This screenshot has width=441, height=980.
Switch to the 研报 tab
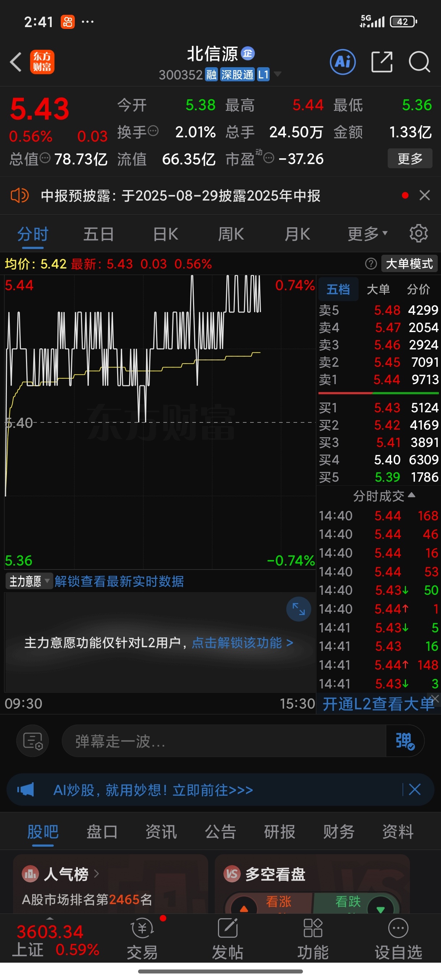click(x=280, y=832)
